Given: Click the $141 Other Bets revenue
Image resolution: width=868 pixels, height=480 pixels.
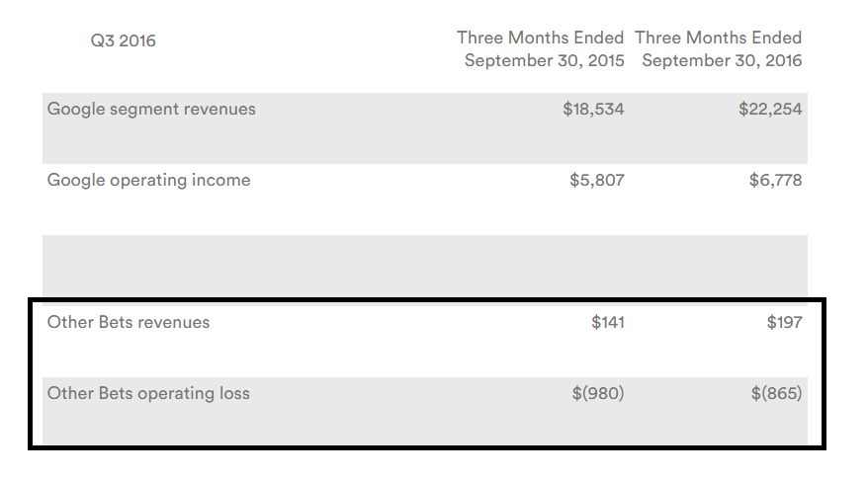Looking at the screenshot, I should pos(608,322).
